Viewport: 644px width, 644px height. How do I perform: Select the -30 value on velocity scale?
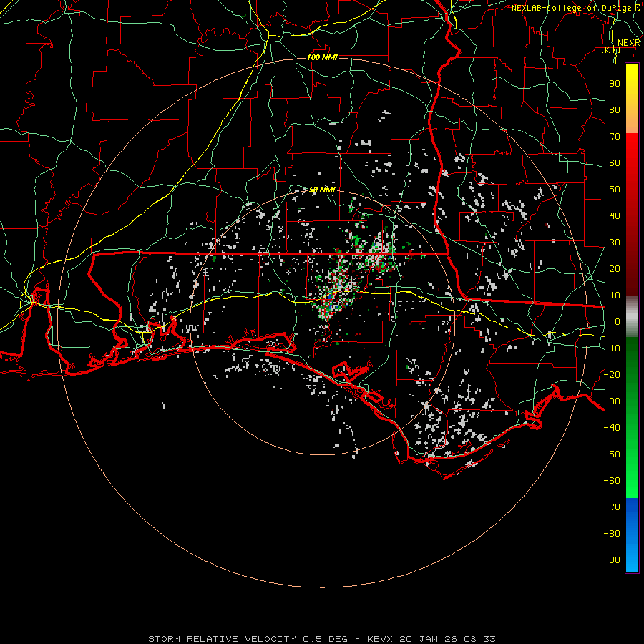pyautogui.click(x=612, y=401)
